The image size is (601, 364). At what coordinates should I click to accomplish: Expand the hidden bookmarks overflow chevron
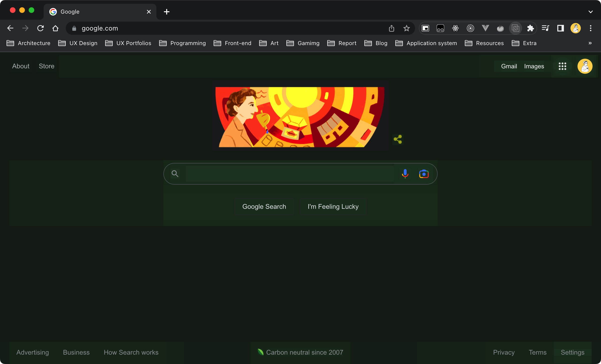pyautogui.click(x=590, y=43)
